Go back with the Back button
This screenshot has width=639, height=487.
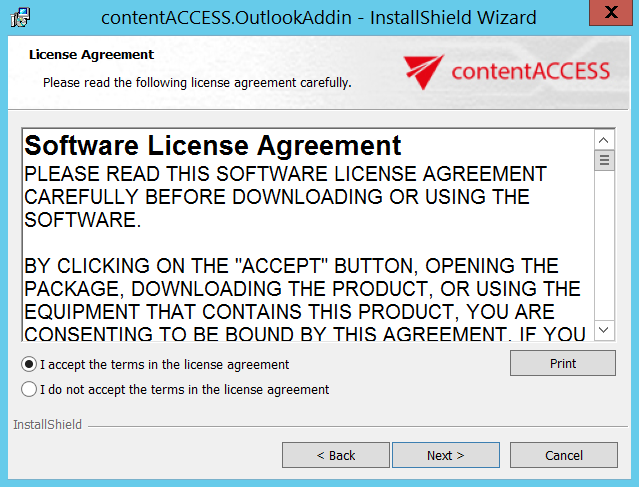[335, 455]
